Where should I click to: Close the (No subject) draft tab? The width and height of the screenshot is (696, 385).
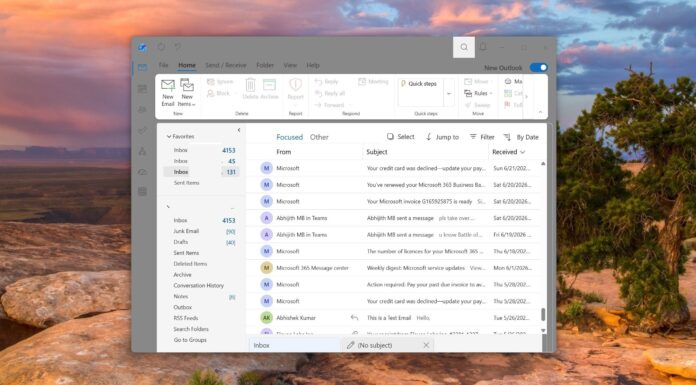tap(426, 345)
